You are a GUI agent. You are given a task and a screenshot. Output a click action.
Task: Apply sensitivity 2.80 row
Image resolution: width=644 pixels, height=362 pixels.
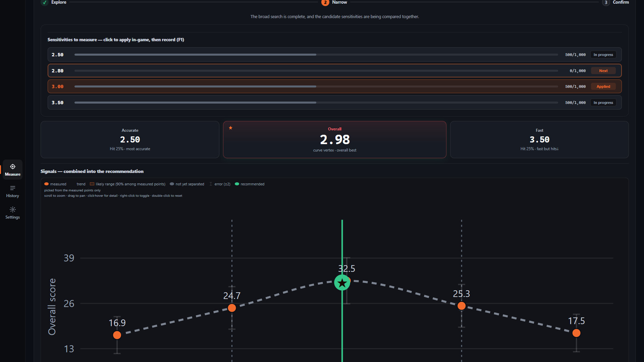point(334,71)
